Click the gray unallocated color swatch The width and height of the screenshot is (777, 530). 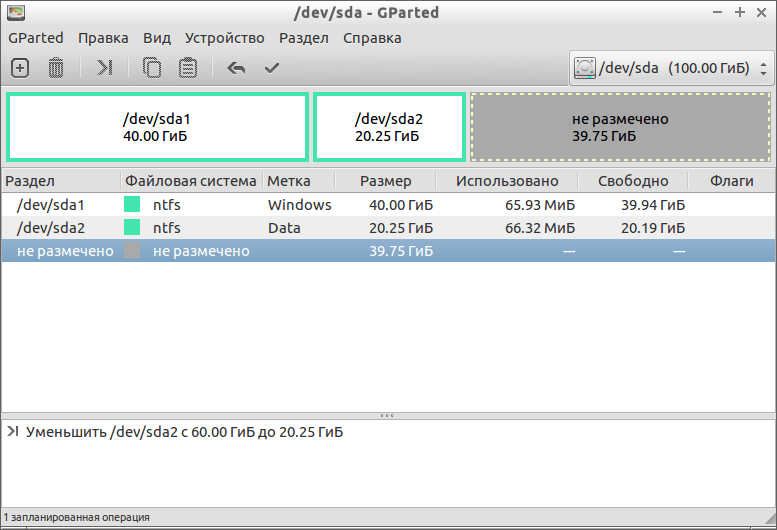[132, 251]
